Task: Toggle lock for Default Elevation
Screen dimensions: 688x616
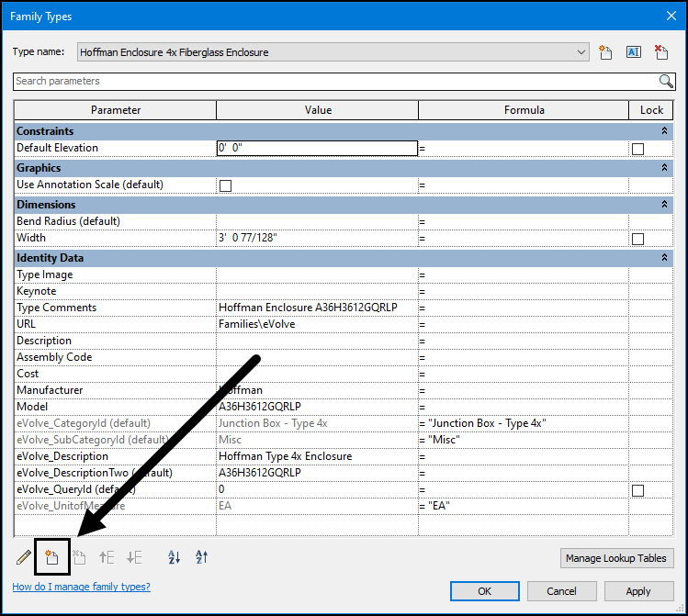Action: click(x=638, y=149)
